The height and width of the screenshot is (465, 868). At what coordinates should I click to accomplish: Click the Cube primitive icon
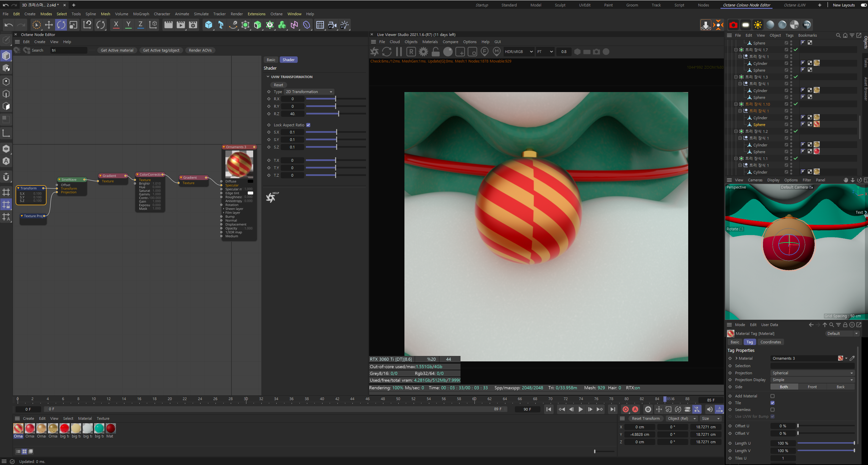click(x=208, y=25)
